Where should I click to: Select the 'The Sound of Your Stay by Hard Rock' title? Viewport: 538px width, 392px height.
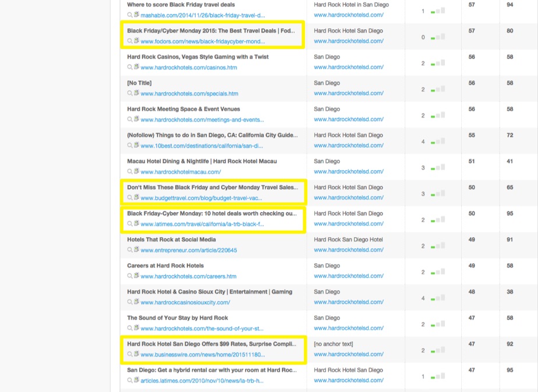coord(178,317)
